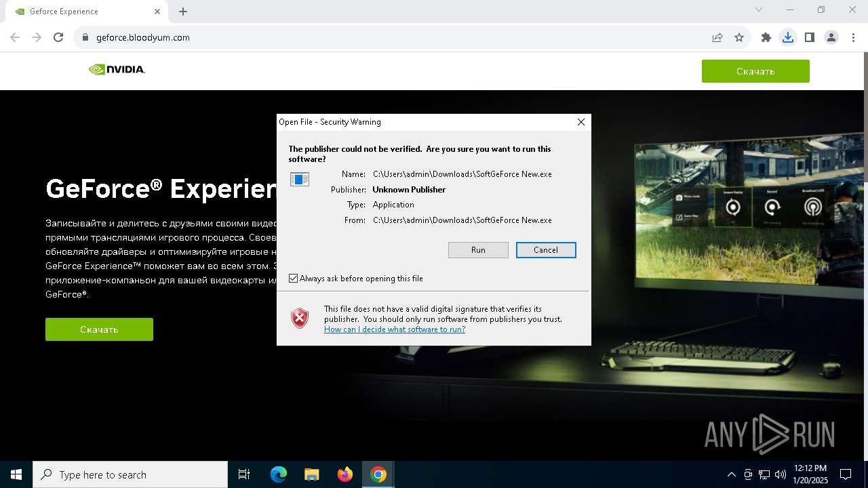Select the Geforce Experience tab
The width and height of the screenshot is (868, 488).
(85, 12)
